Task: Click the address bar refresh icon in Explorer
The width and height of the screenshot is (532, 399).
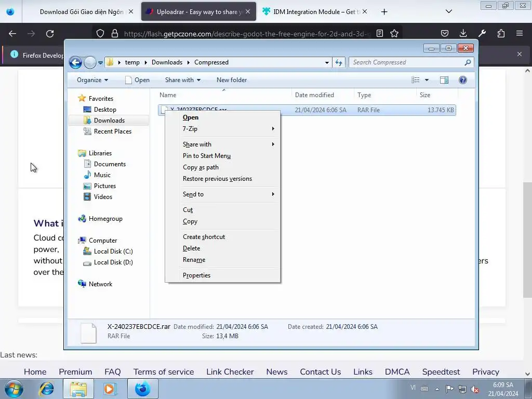Action: pos(339,62)
